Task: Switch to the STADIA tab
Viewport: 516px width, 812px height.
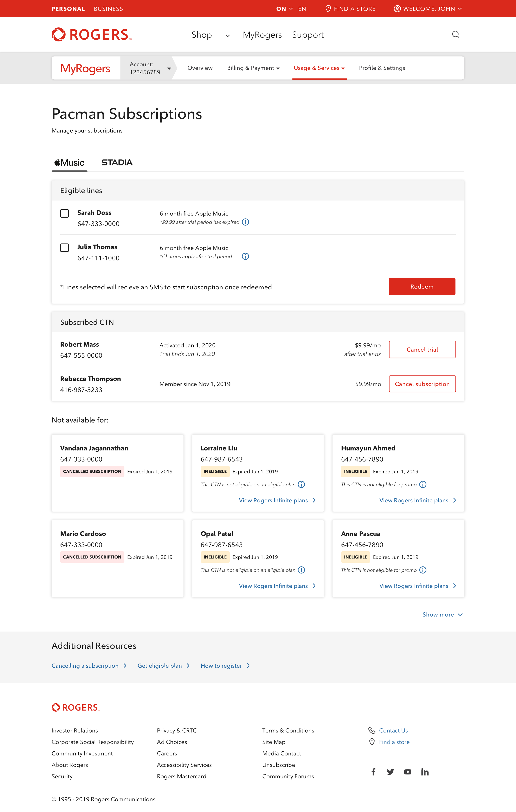Action: click(x=117, y=162)
